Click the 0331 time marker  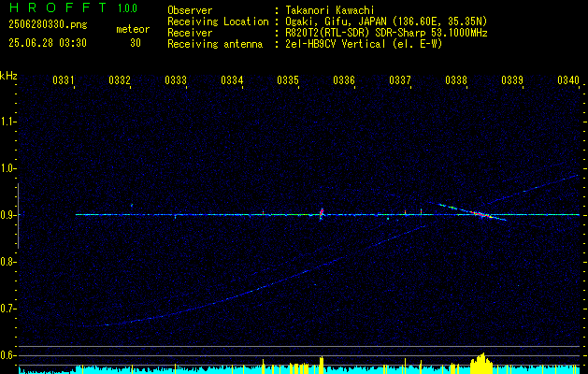[x=63, y=80]
